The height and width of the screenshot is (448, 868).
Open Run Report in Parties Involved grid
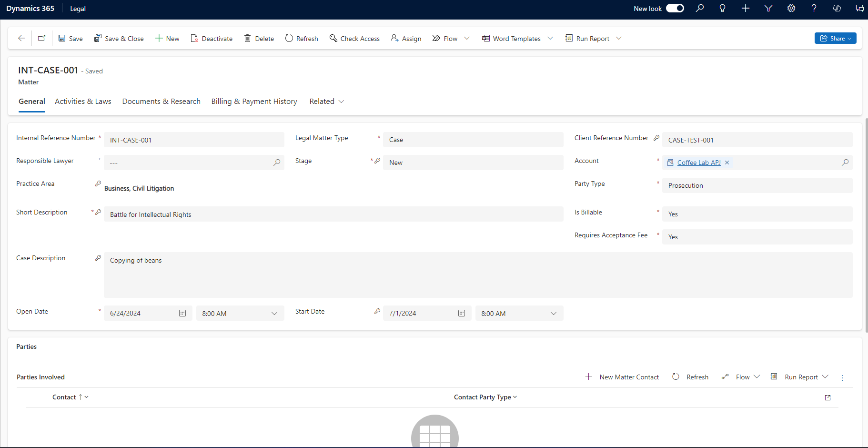[800, 377]
